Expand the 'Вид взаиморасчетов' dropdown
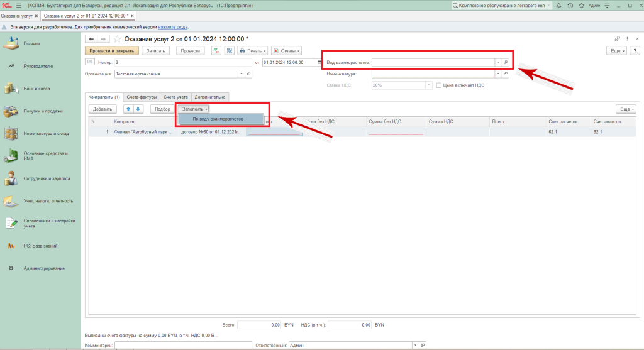This screenshot has width=644, height=350. coord(497,63)
